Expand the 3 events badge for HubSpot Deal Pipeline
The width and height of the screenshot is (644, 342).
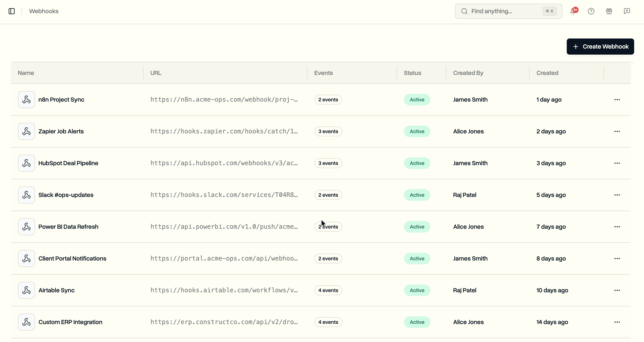coord(328,163)
